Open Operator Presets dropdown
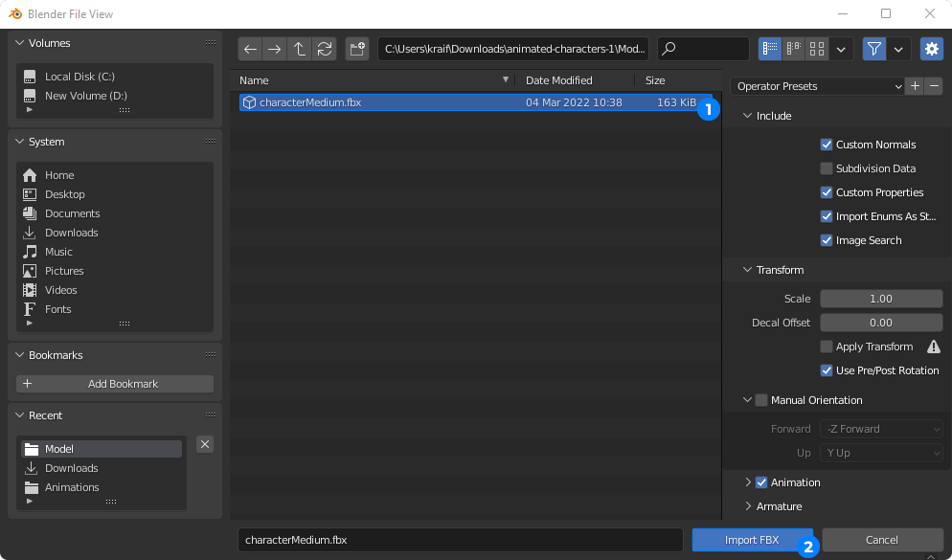Screen dimensions: 952x560 coord(817,86)
